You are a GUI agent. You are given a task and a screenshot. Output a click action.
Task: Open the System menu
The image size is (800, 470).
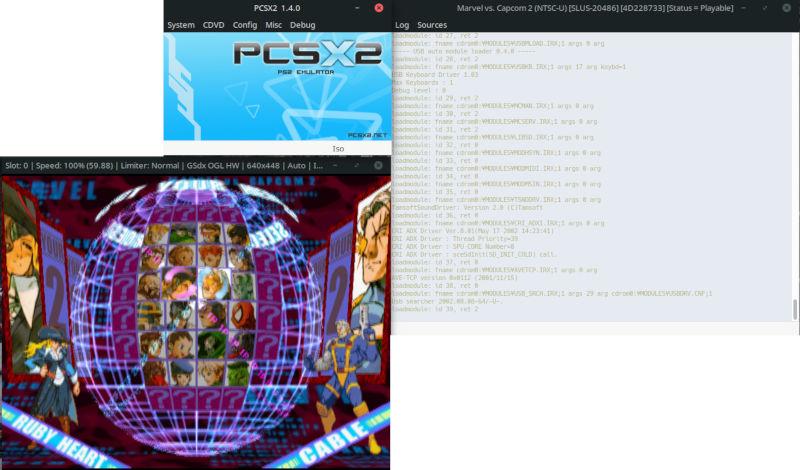[x=181, y=24]
